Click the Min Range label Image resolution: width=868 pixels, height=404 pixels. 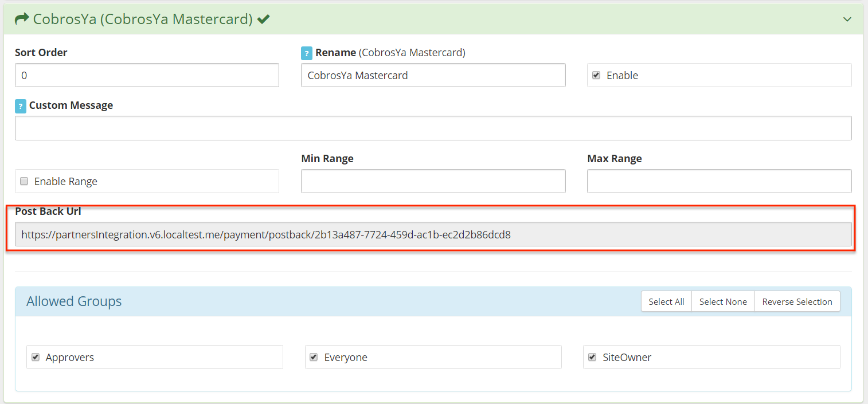(327, 159)
